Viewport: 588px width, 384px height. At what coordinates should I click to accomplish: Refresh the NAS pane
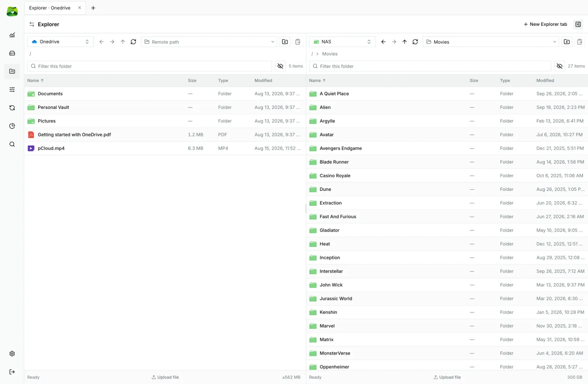pyautogui.click(x=415, y=42)
